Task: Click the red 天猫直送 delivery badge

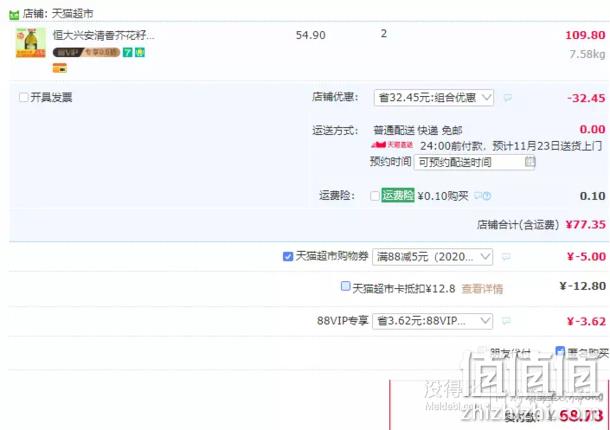Action: coord(392,145)
